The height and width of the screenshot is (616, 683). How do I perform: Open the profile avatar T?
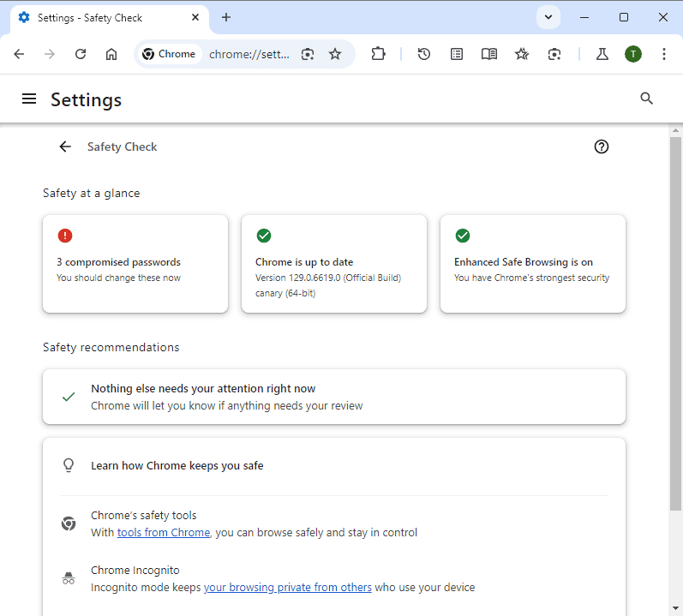(x=633, y=54)
